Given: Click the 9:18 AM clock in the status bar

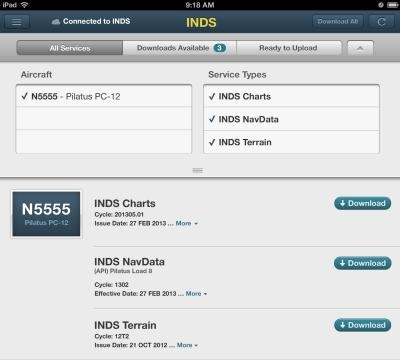Looking at the screenshot, I should [200, 5].
